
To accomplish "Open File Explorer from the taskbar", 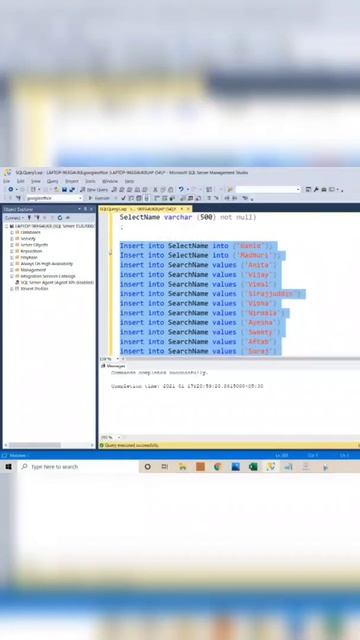I will (x=182, y=467).
